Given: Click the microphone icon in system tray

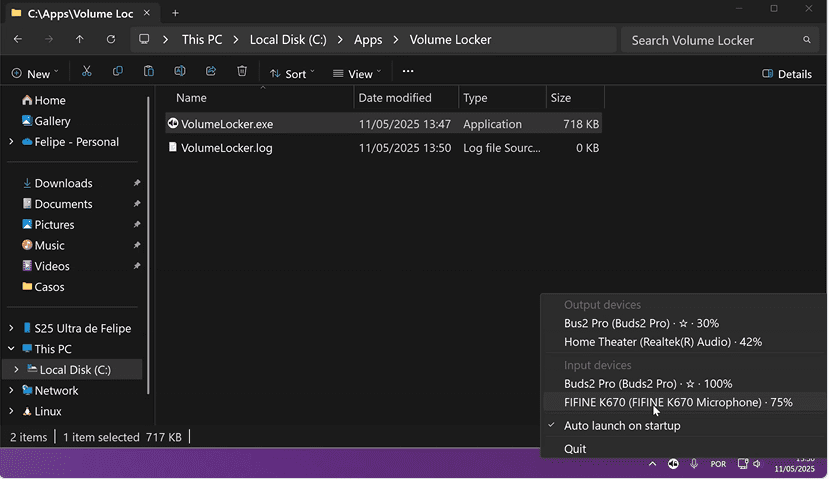Looking at the screenshot, I should pos(694,464).
